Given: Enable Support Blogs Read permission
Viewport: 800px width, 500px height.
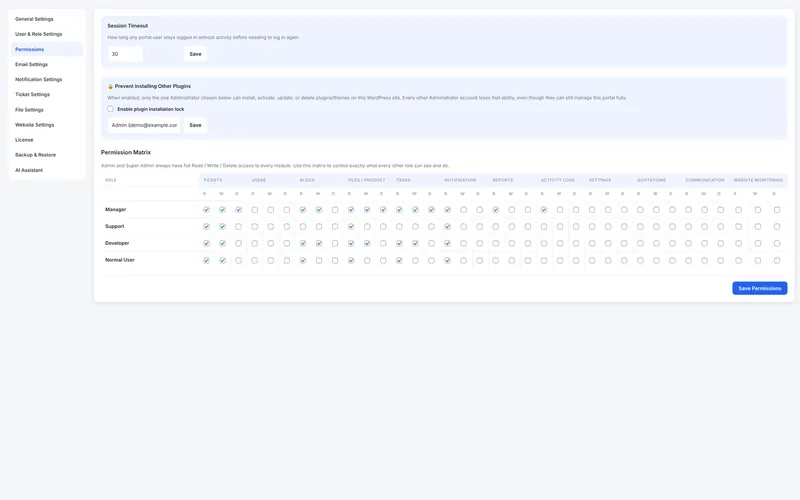Looking at the screenshot, I should click(303, 227).
